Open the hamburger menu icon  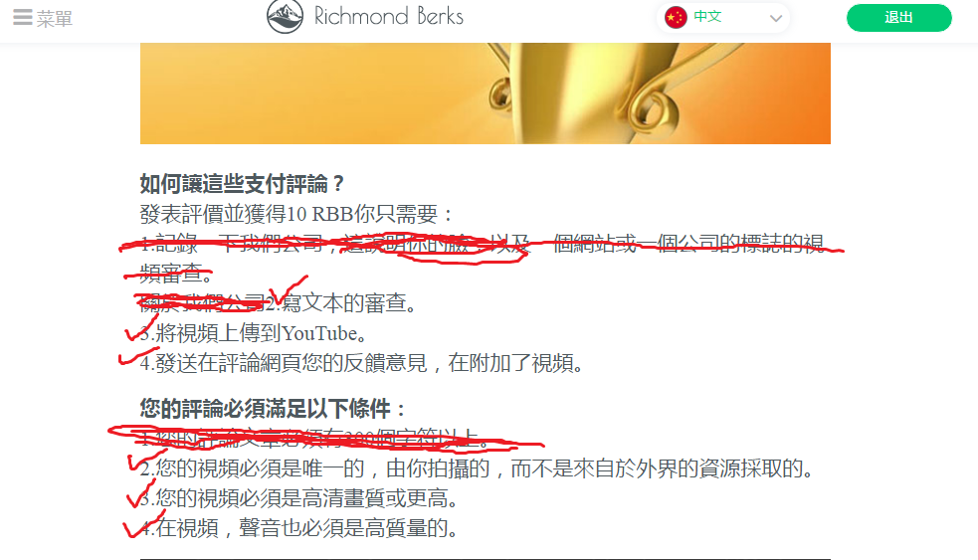[x=23, y=18]
